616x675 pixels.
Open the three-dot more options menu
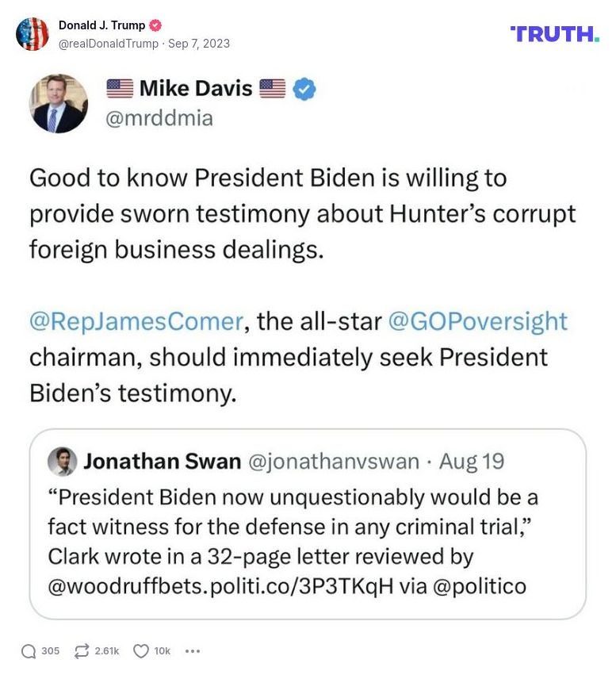[192, 651]
